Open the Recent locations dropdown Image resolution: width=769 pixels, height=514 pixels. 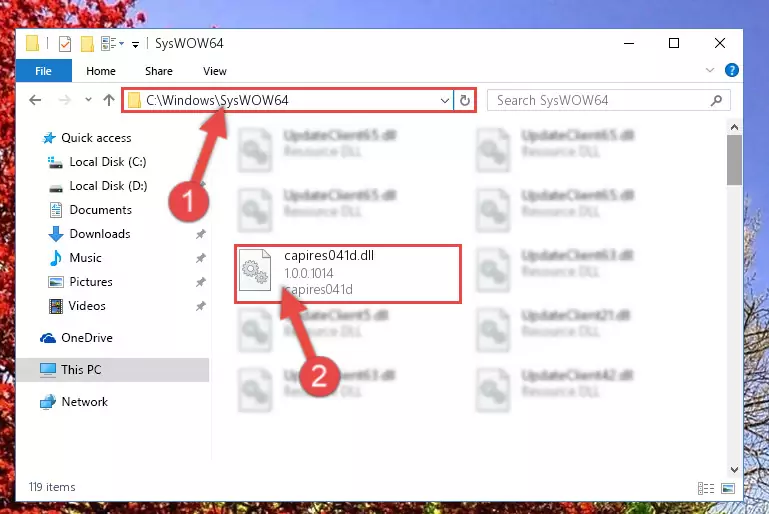click(x=88, y=100)
